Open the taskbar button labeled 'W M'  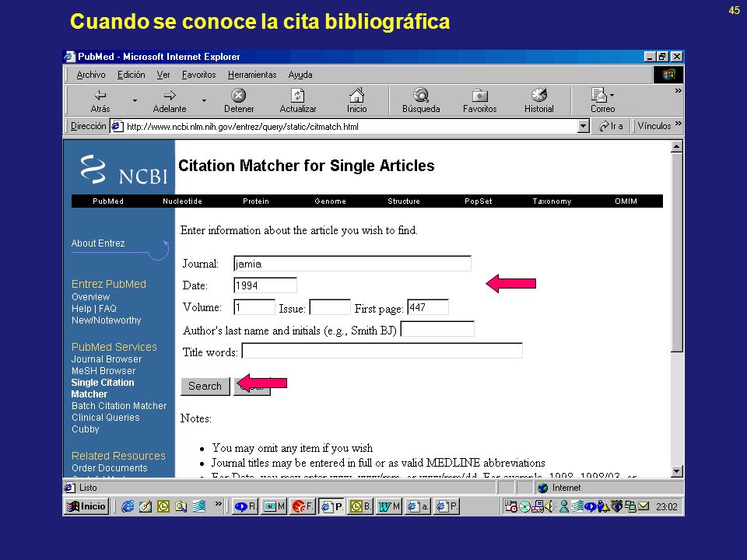389,506
